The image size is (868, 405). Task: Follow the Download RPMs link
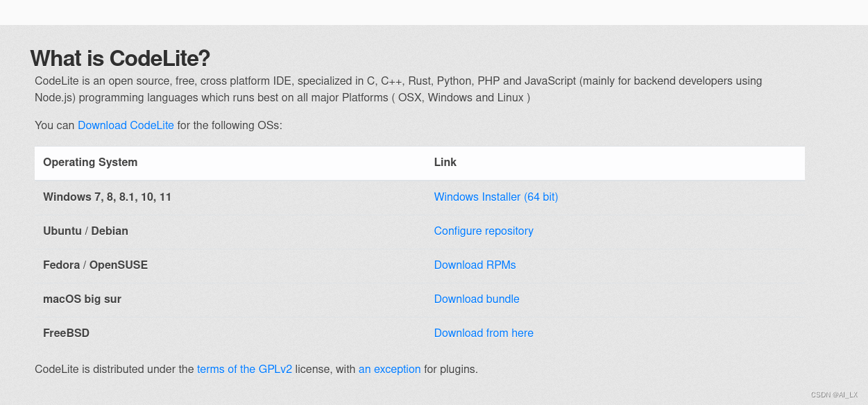475,265
